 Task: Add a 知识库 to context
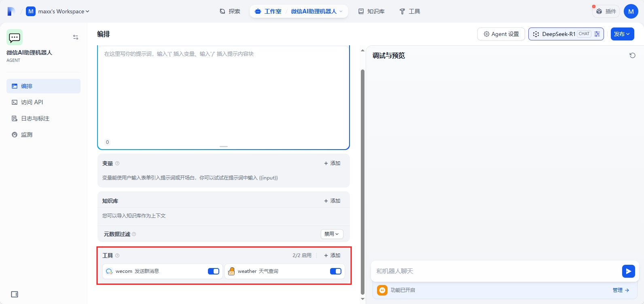tap(332, 201)
